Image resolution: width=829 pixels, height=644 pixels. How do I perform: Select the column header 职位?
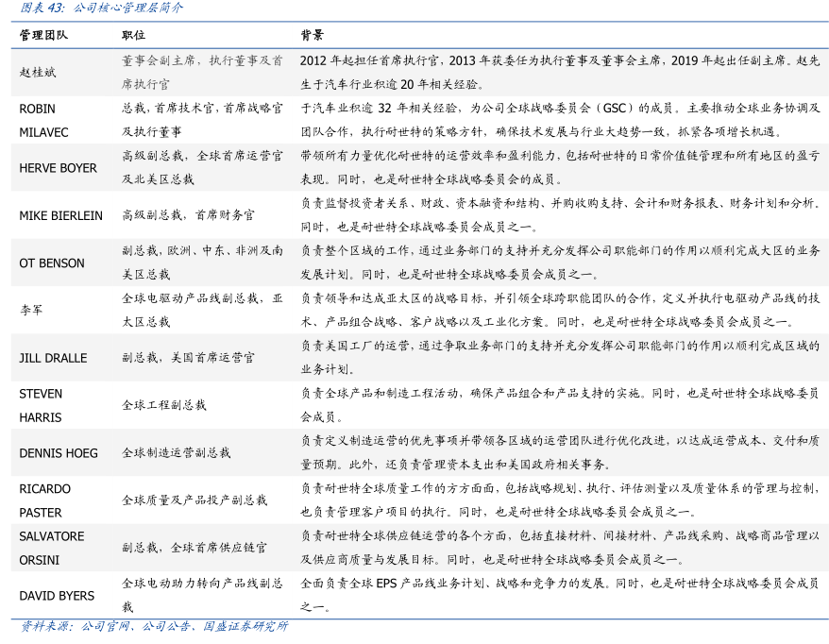[x=133, y=36]
